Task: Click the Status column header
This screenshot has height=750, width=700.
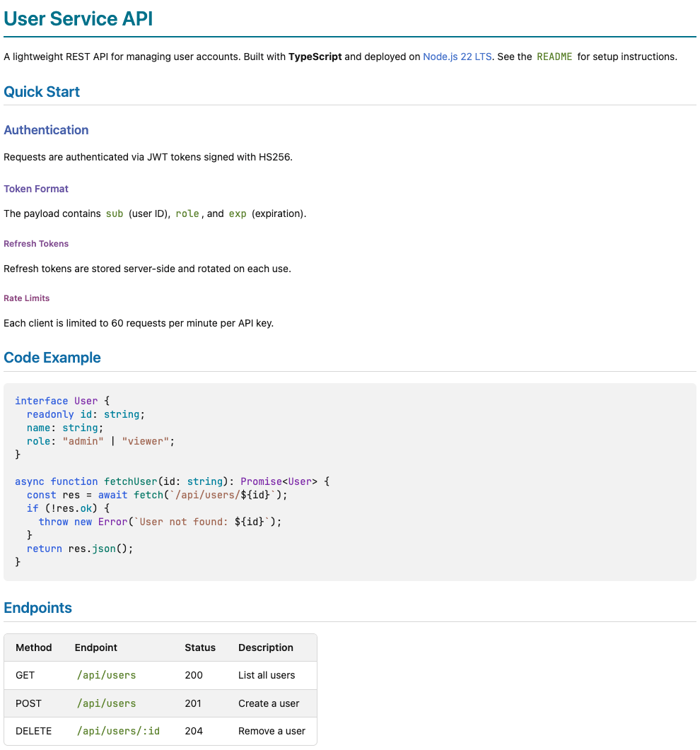Action: pyautogui.click(x=200, y=648)
